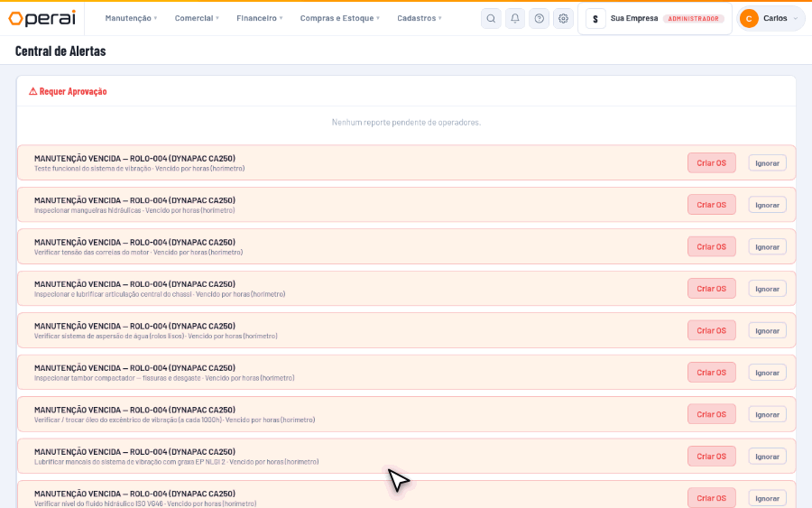Criar OS for tensão das correias do motor

(x=712, y=247)
